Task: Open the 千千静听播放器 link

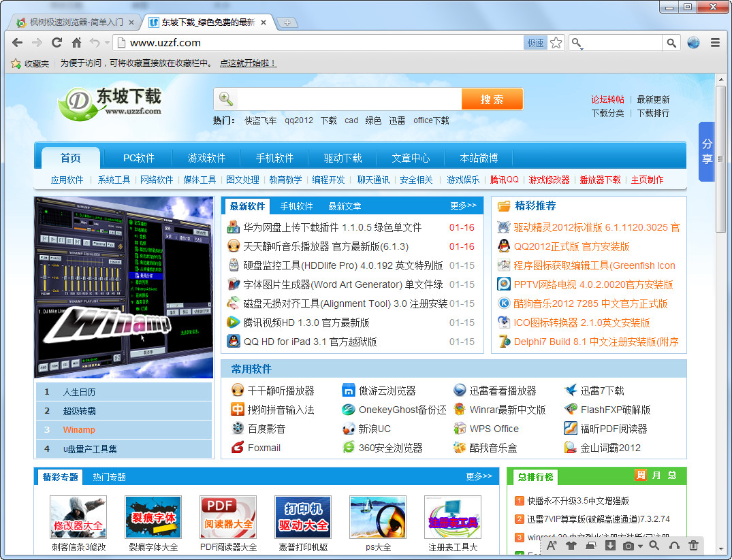Action: 281,391
